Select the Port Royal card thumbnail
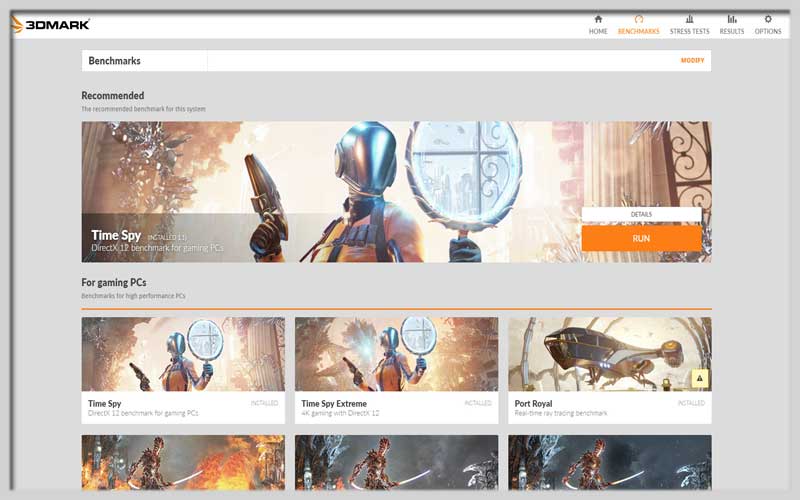 (610, 354)
